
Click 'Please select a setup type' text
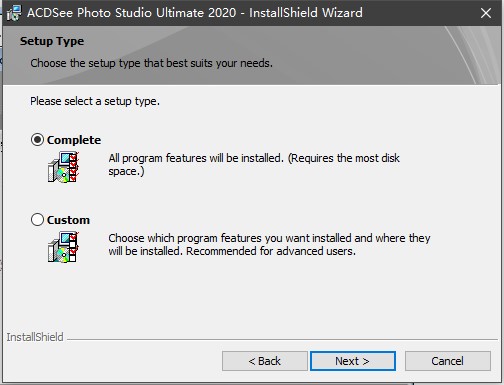(x=95, y=101)
